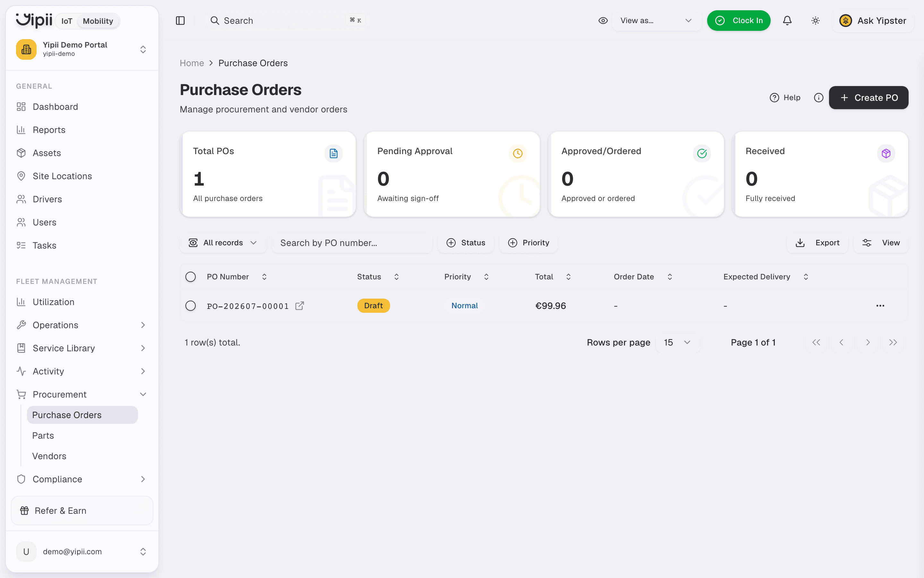Expand the Compliance menu
The width and height of the screenshot is (924, 578).
(x=82, y=479)
